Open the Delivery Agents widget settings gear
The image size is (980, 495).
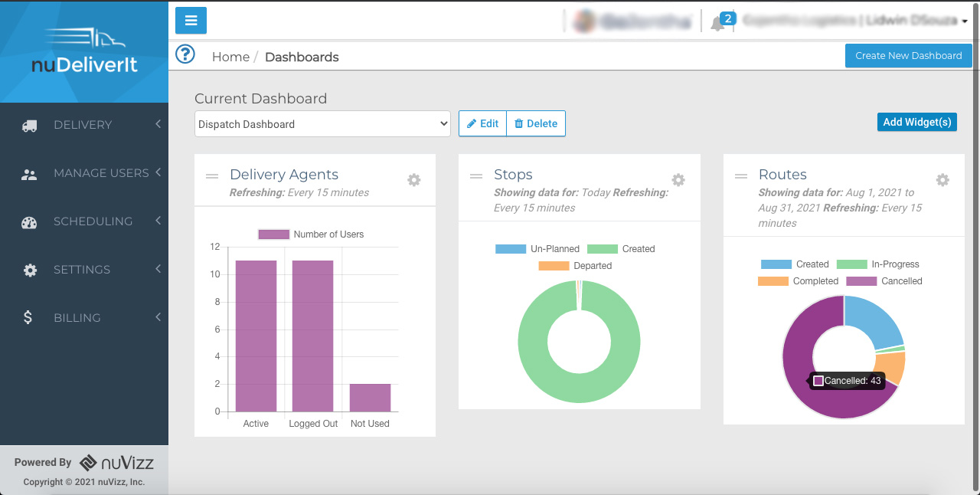[413, 180]
